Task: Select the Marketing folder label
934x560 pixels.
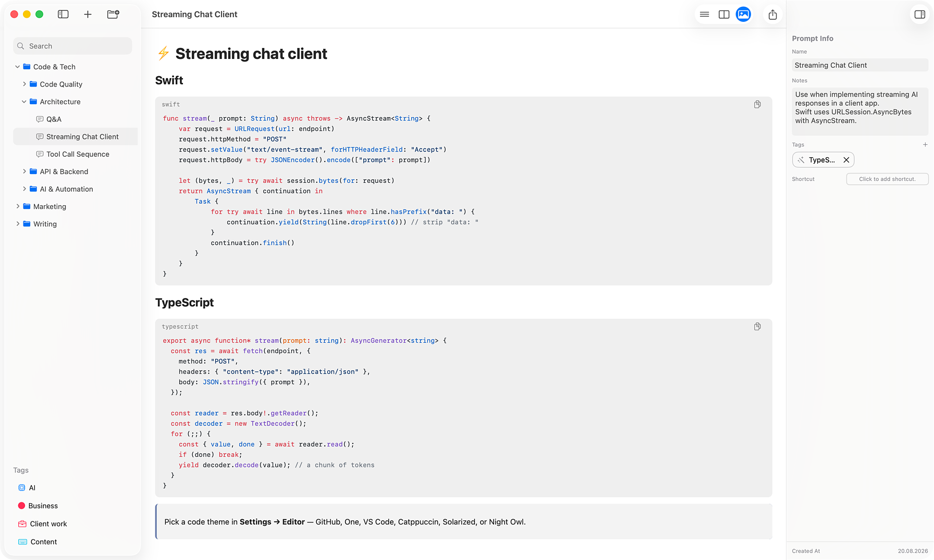Action: 50,207
